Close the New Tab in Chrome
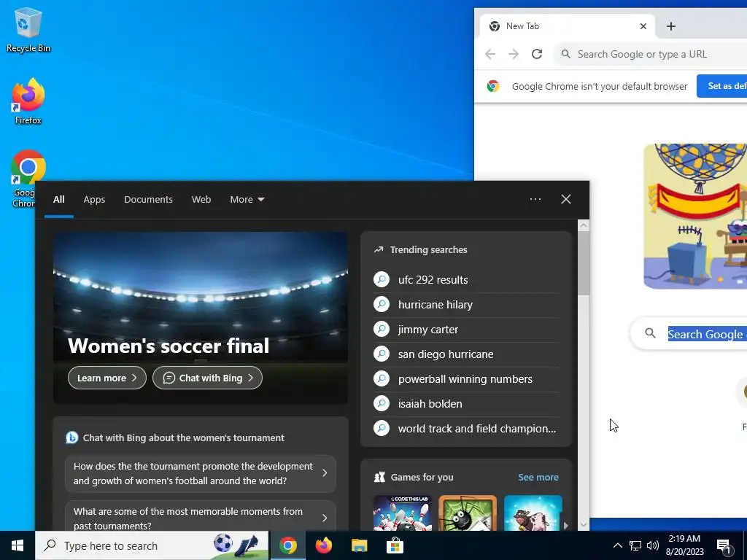The width and height of the screenshot is (747, 560). click(643, 26)
